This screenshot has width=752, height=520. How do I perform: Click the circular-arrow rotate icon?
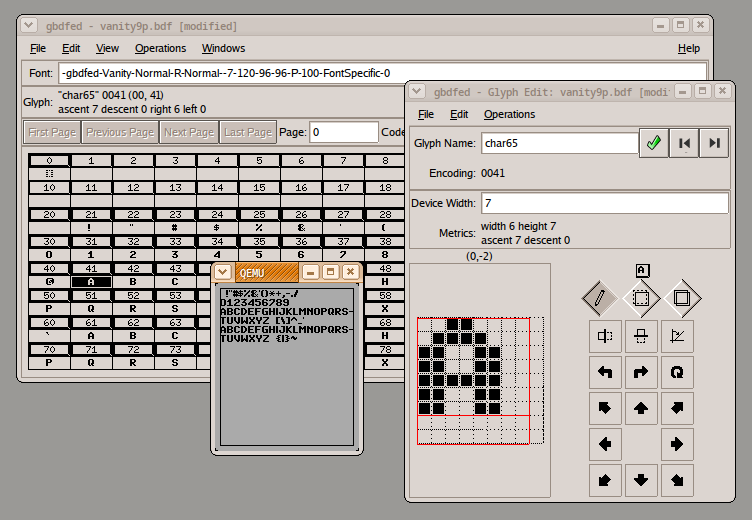click(677, 373)
